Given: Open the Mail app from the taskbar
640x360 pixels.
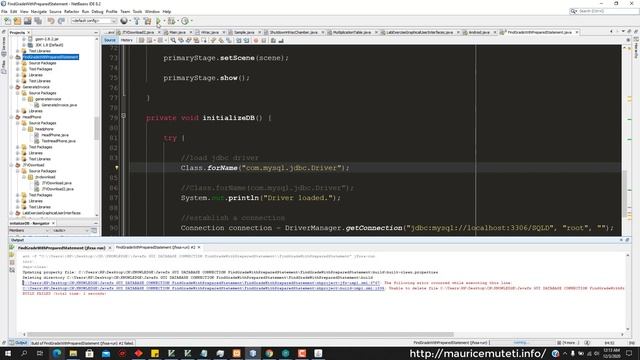Looking at the screenshot, I should pyautogui.click(x=106, y=353).
